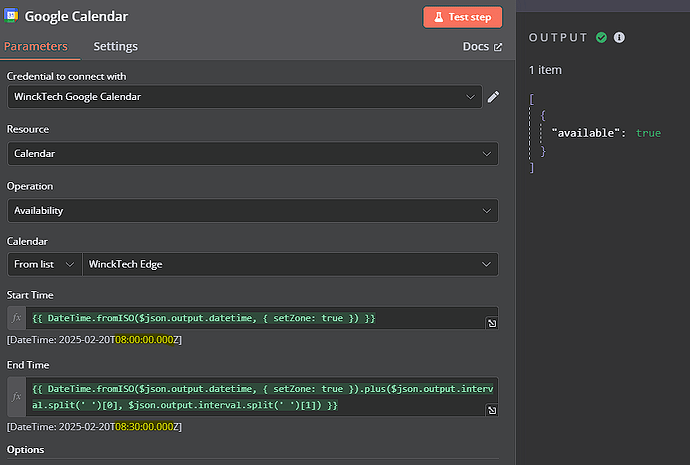Click the fx icon beside Start Time
690x465 pixels.
point(17,318)
